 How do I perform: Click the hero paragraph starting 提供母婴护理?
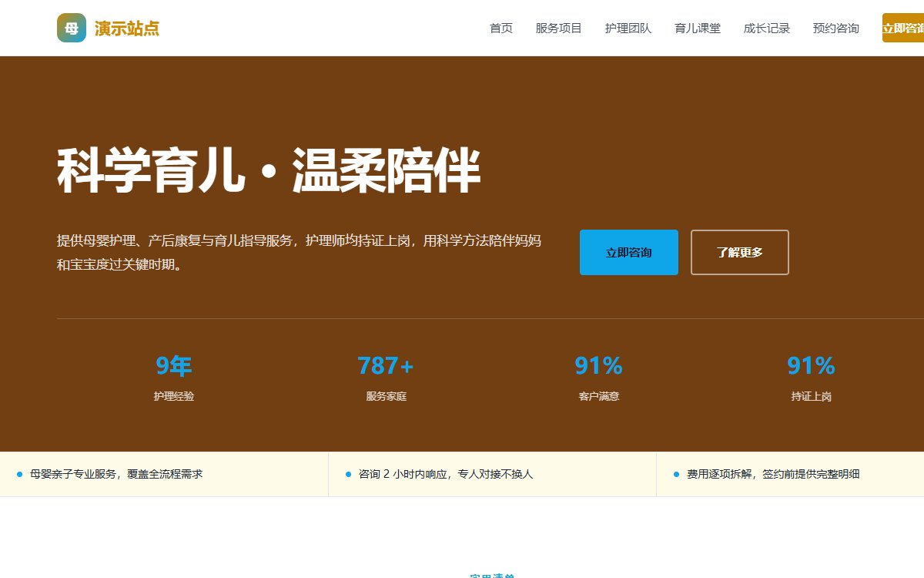tap(299, 252)
